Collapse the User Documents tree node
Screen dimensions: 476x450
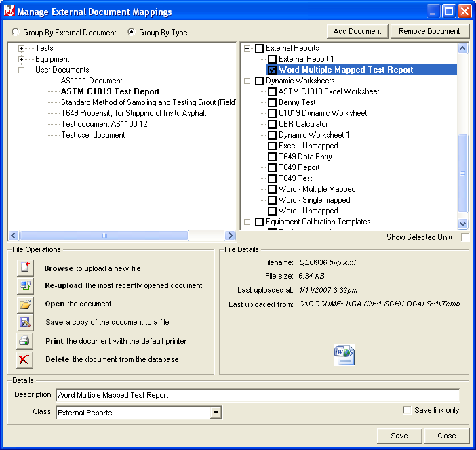point(22,70)
